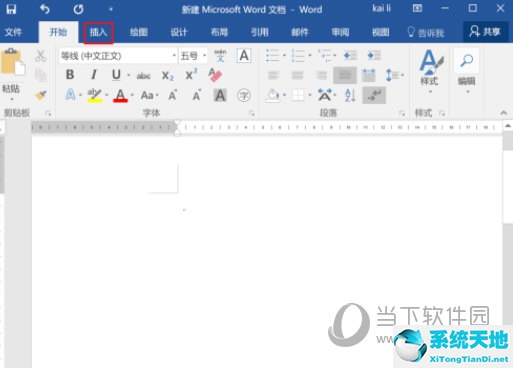Switch to the 开始 tab

[58, 32]
